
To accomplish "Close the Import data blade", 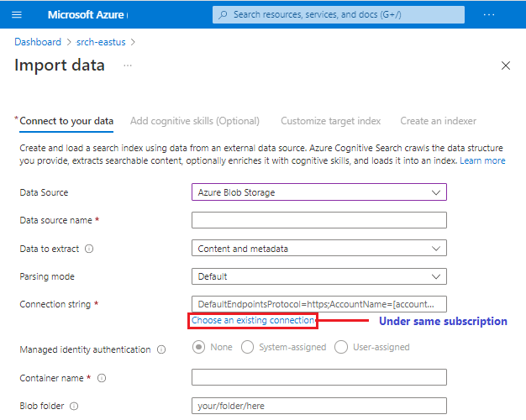I will (x=505, y=66).
